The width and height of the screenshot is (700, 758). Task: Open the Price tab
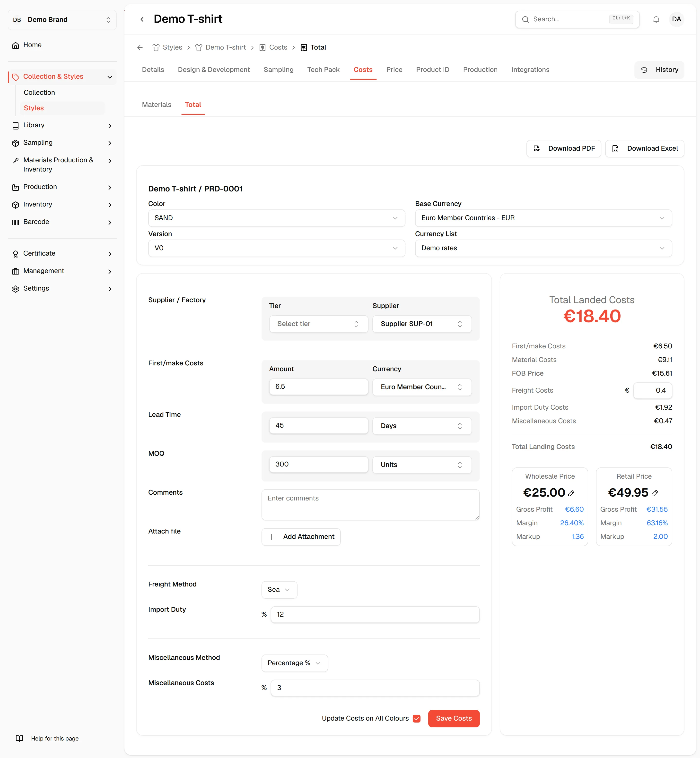394,70
